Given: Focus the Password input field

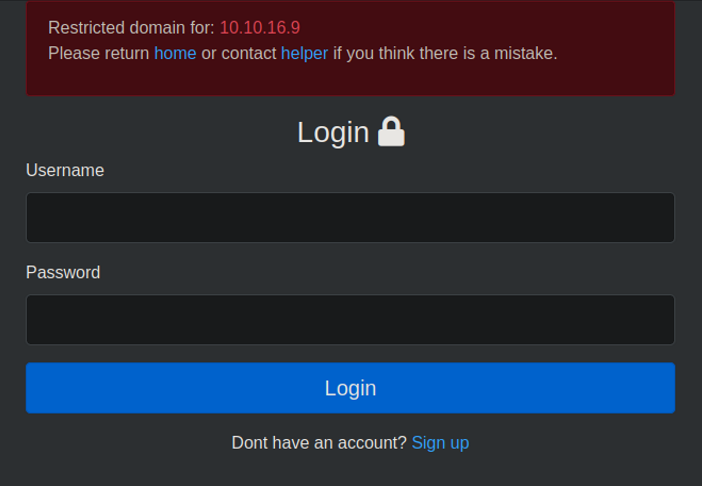Looking at the screenshot, I should [x=350, y=319].
